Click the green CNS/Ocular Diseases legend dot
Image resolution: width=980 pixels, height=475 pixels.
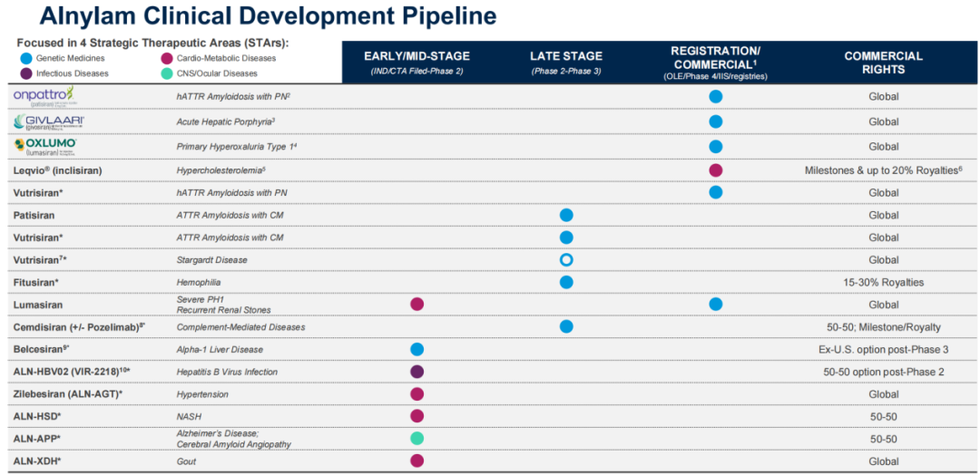166,73
